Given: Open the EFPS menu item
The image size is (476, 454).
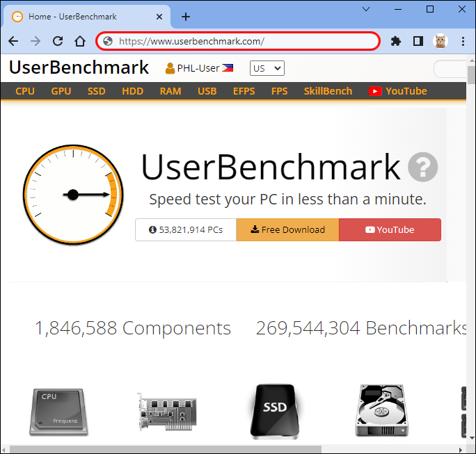Looking at the screenshot, I should coord(244,91).
